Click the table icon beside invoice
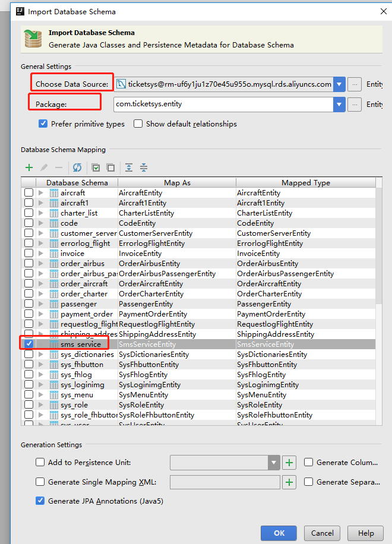Image resolution: width=392 pixels, height=544 pixels. pos(54,253)
